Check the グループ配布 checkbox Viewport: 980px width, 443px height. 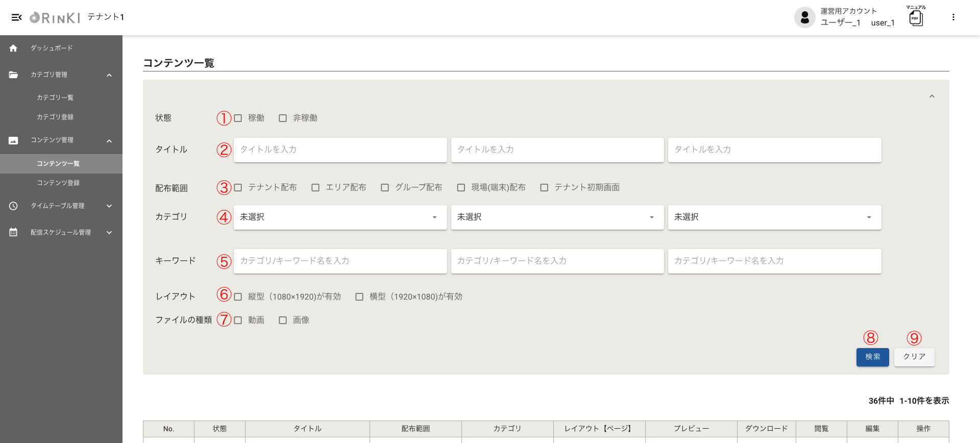tap(385, 188)
